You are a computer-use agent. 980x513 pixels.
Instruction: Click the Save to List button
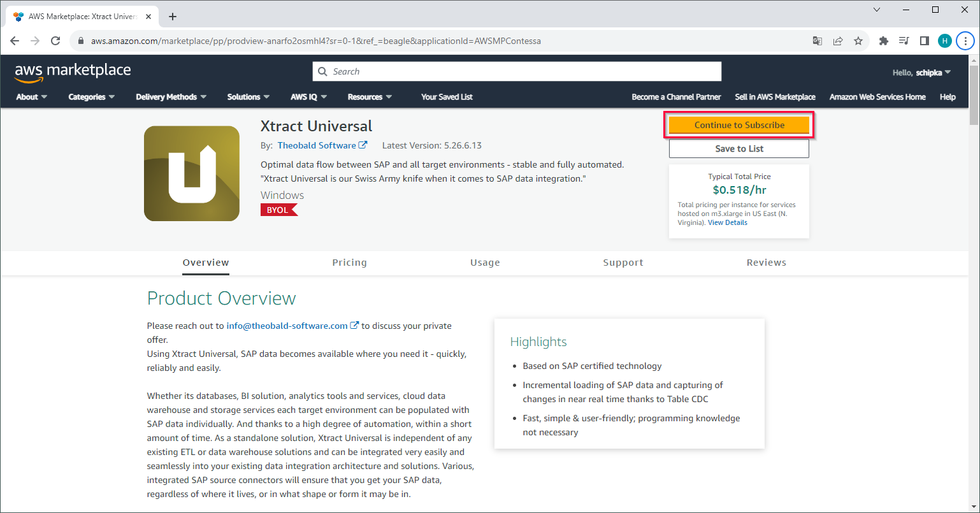click(739, 148)
